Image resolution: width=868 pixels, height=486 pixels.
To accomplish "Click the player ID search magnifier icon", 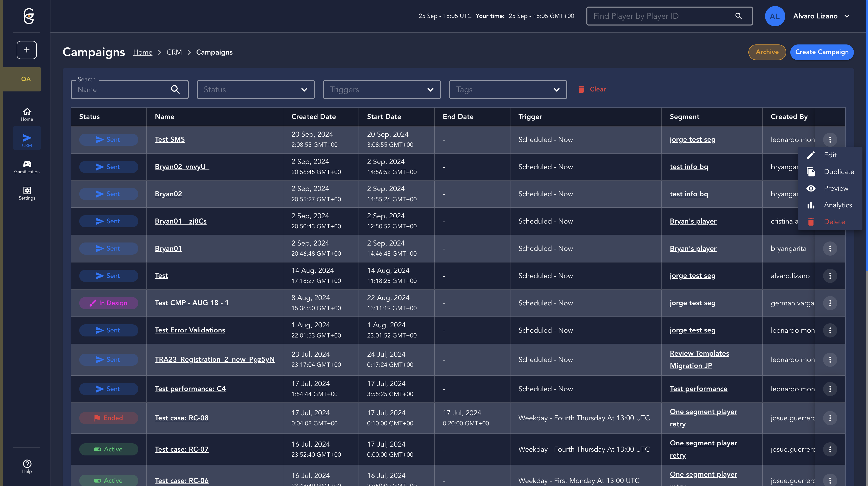I will (x=738, y=16).
